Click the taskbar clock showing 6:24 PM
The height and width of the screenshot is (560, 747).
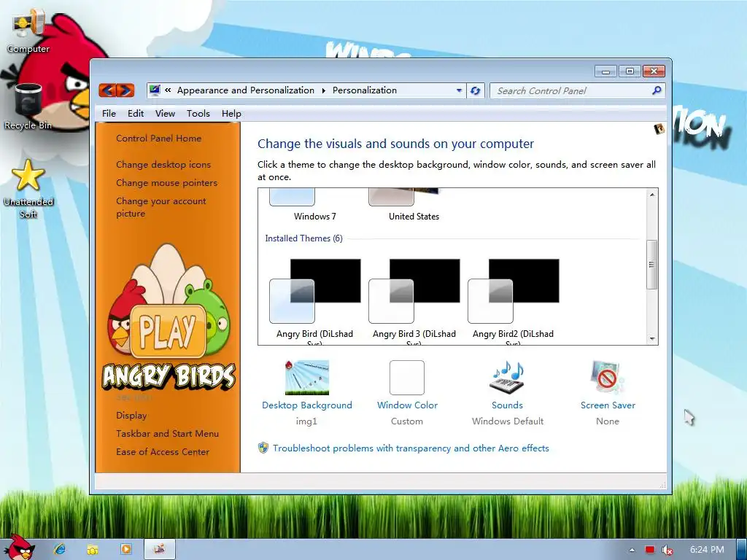[x=707, y=550]
